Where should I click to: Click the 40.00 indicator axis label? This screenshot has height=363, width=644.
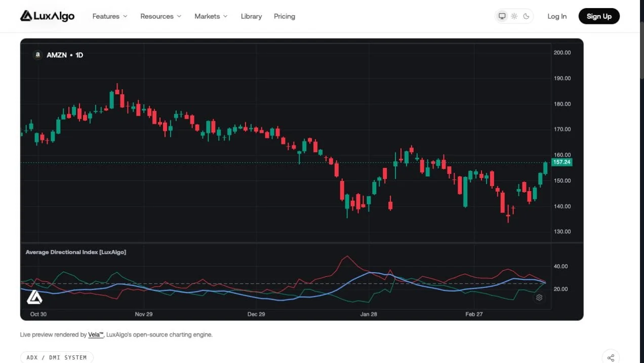(x=561, y=266)
